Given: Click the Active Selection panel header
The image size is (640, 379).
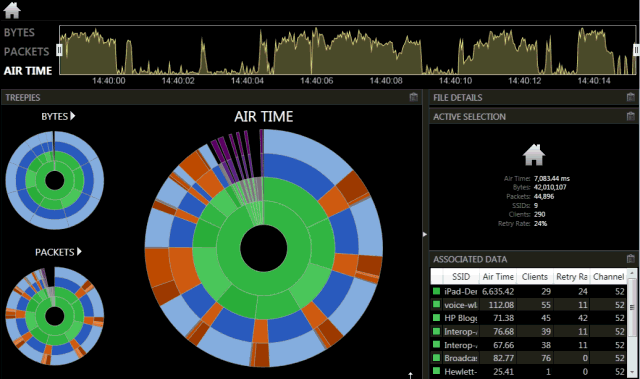Looking at the screenshot, I should click(533, 116).
